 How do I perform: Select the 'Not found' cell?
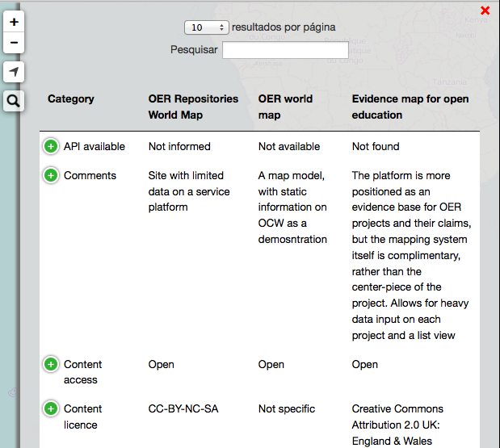(376, 147)
